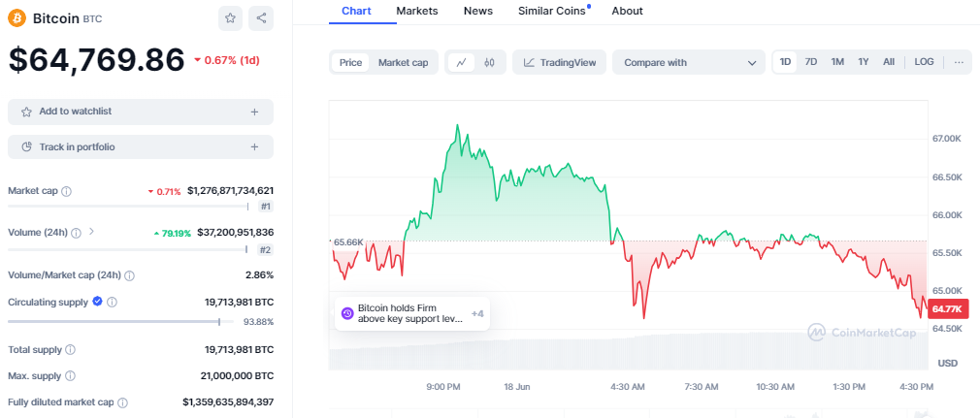Click the $1,276,871,734,621 market cap value
The width and height of the screenshot is (980, 418).
pyautogui.click(x=231, y=190)
